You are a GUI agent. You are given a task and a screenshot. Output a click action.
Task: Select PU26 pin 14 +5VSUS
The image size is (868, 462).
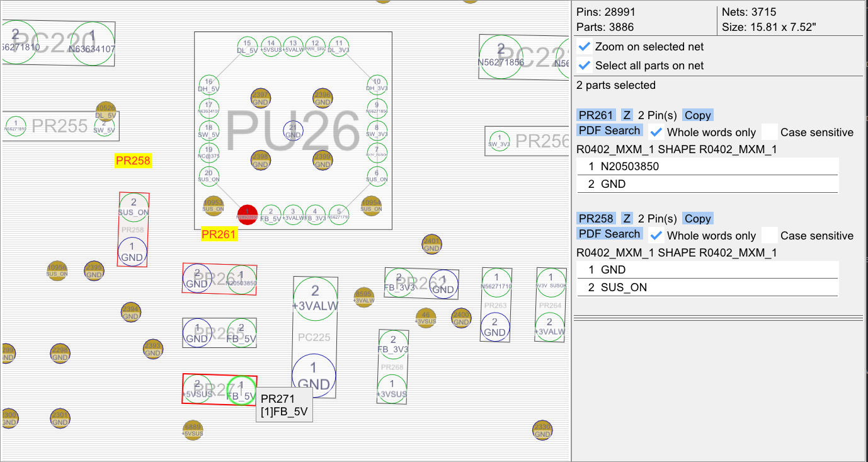[x=271, y=47]
